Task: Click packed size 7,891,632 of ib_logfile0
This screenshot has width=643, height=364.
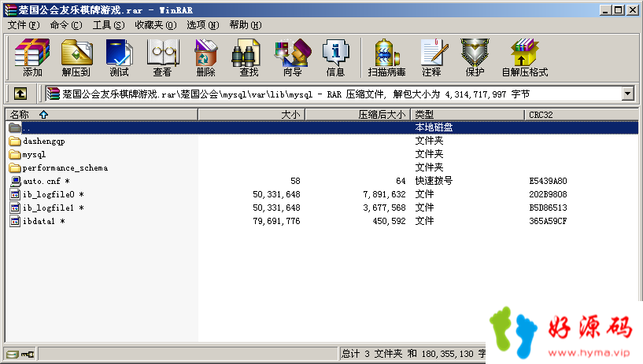Action: [384, 194]
